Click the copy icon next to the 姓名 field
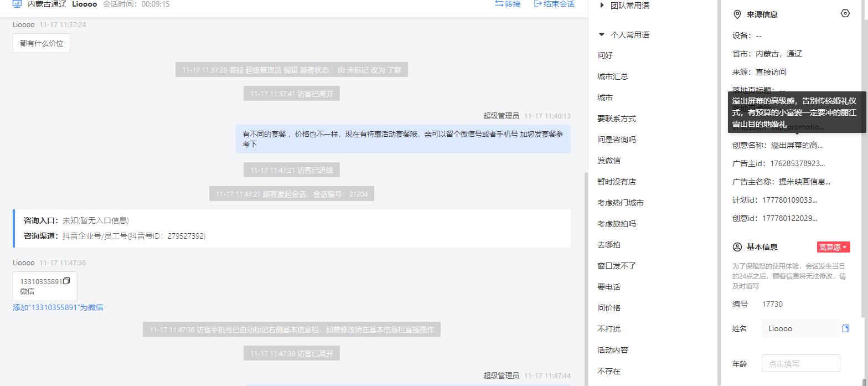Viewport: 868px width, 386px height. coord(845,328)
